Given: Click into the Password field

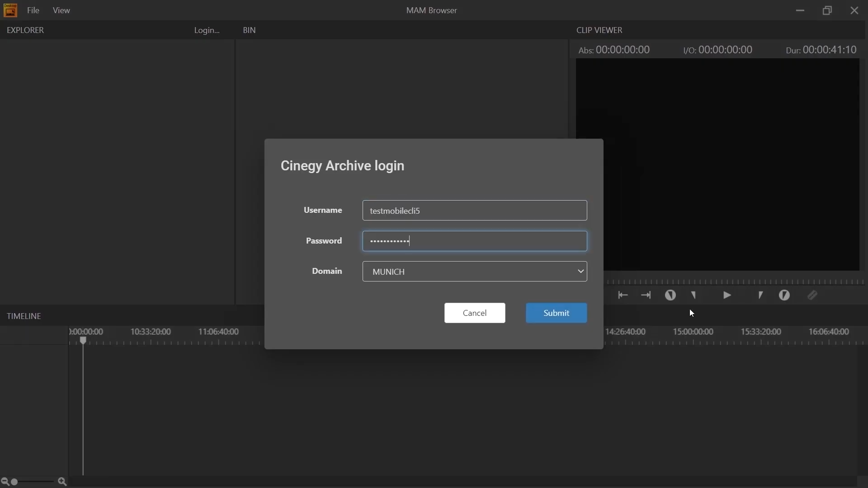Looking at the screenshot, I should click(x=475, y=241).
